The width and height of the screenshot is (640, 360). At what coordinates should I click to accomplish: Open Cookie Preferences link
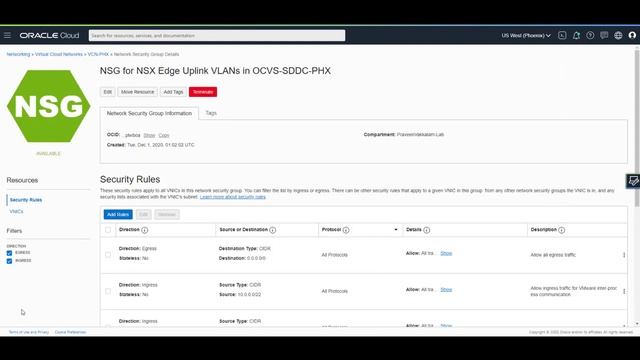tap(70, 332)
